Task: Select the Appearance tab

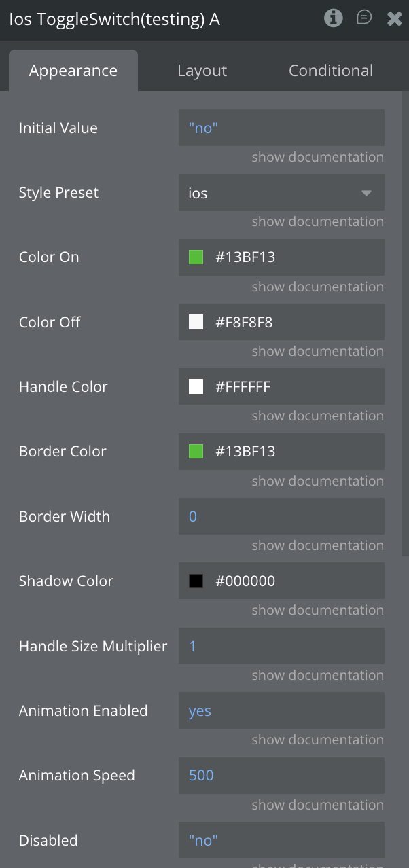Action: [x=73, y=71]
